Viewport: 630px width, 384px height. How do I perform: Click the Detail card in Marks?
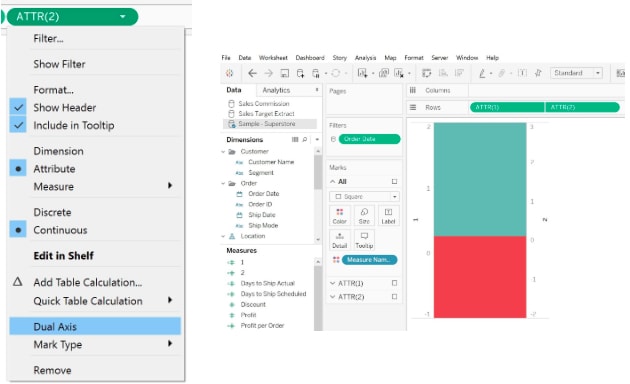pos(340,240)
